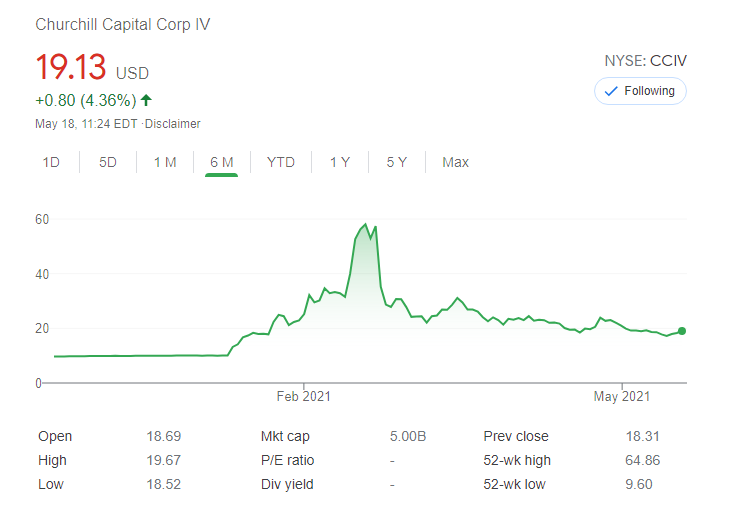Click the Low value 18.52

[164, 484]
